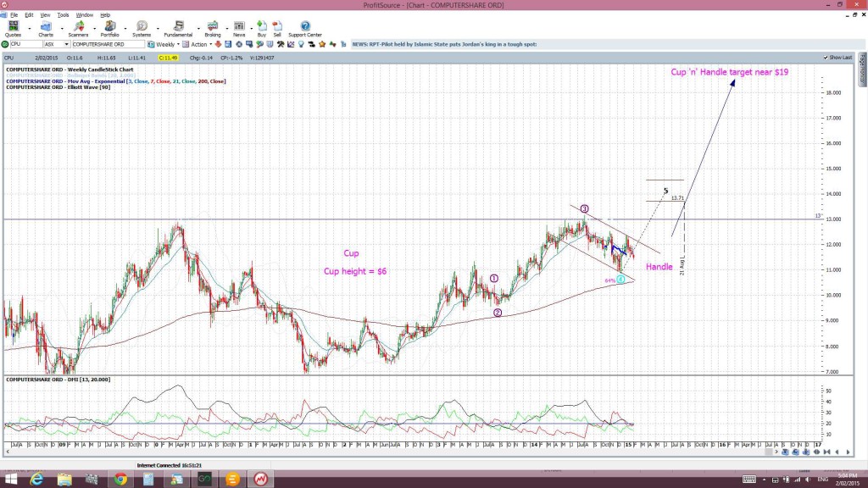Open the Broking toolbar button
The height and width of the screenshot is (488, 868).
pos(213,29)
